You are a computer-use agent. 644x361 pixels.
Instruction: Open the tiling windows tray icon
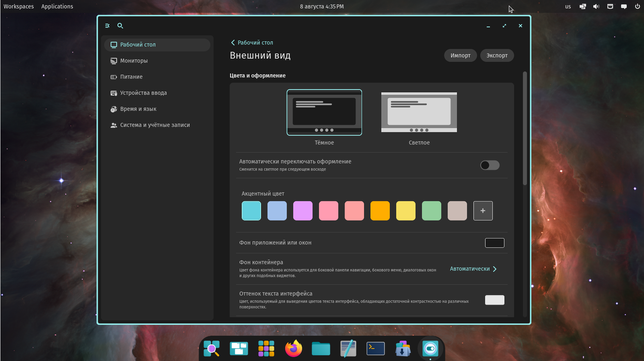(583, 6)
